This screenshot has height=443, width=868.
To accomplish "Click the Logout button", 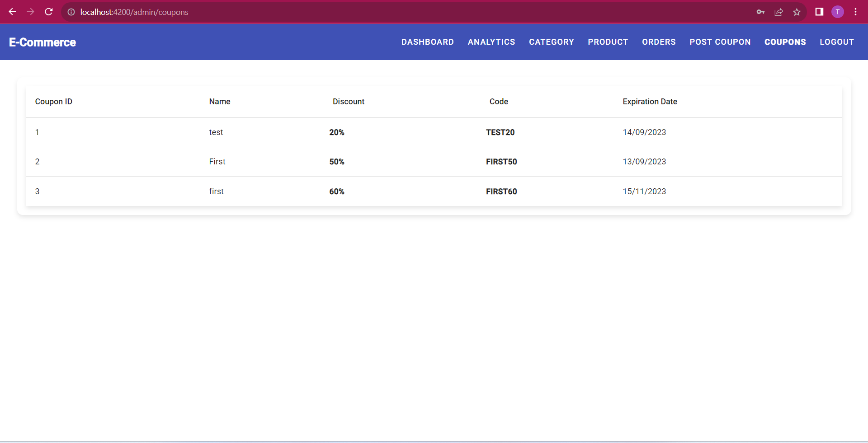I will tap(837, 42).
